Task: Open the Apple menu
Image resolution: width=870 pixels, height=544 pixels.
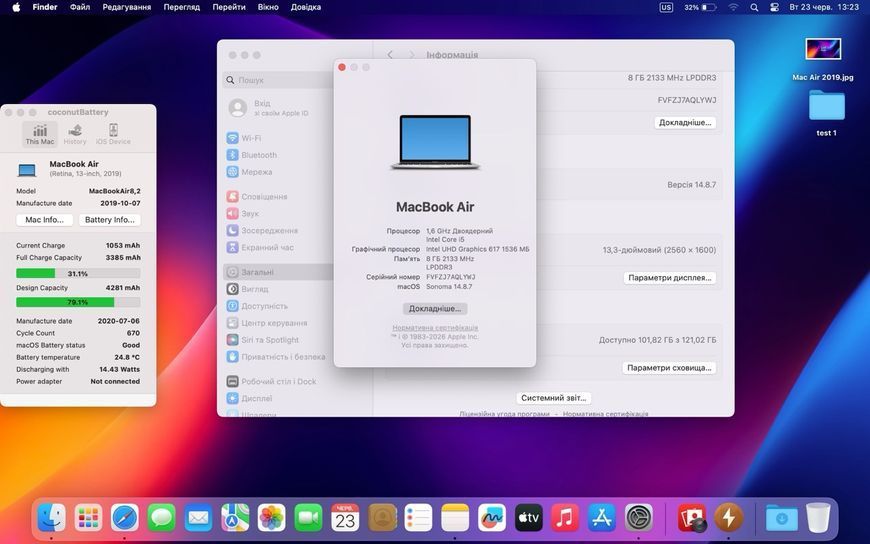Action: (16, 7)
